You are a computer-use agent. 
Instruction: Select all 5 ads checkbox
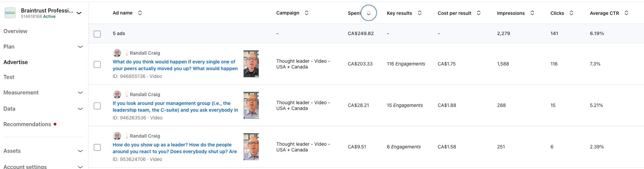pyautogui.click(x=97, y=34)
